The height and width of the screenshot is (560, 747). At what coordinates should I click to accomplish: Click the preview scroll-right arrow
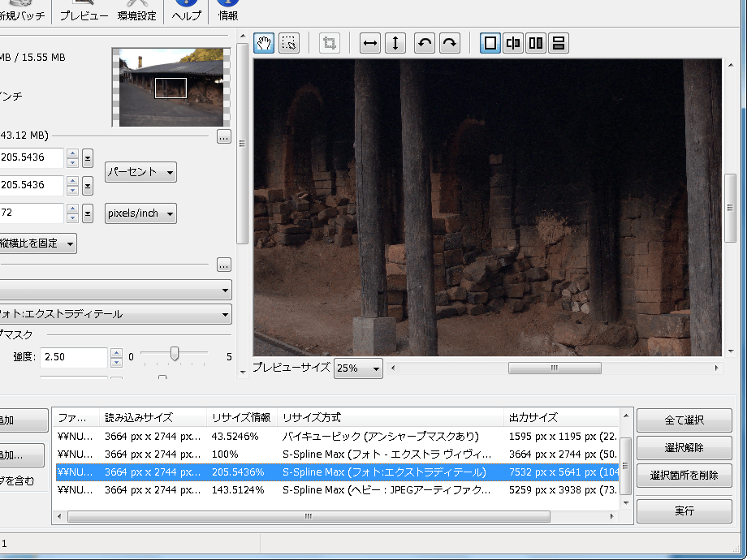[716, 368]
